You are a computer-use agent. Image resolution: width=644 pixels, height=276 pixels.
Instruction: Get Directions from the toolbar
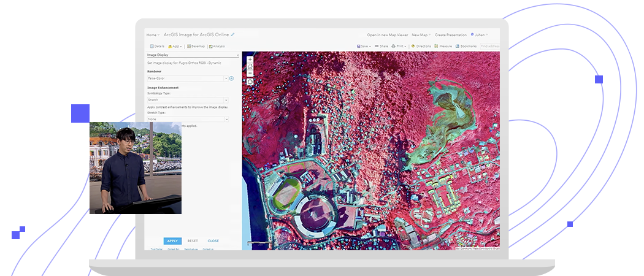421,46
